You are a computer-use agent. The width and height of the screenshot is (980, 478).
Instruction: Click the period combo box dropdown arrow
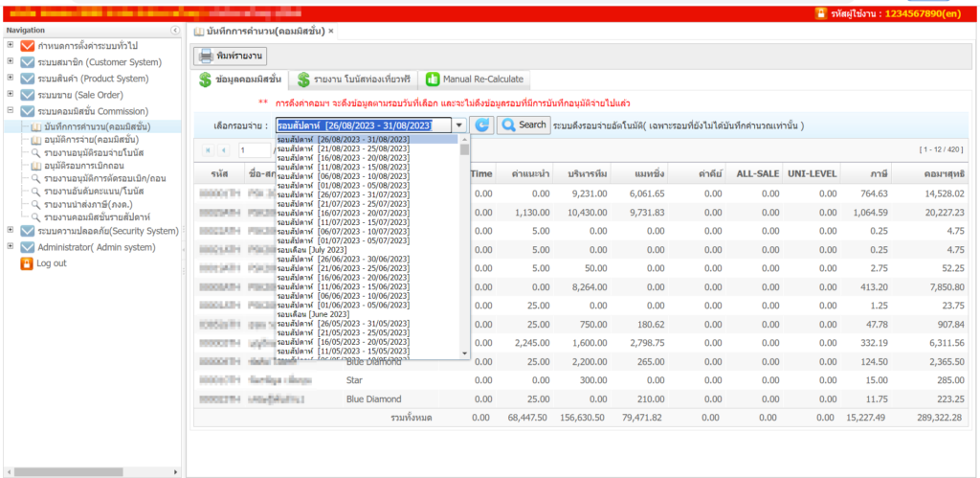pos(459,125)
